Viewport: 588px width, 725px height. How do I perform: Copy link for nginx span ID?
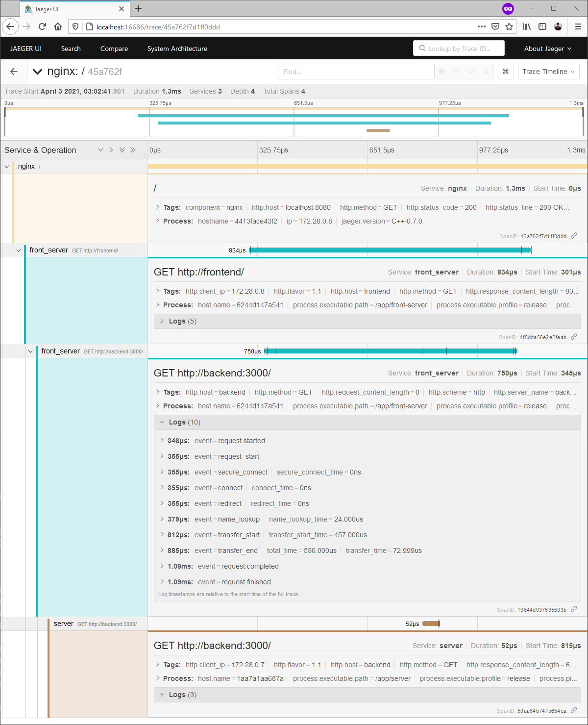pos(574,236)
